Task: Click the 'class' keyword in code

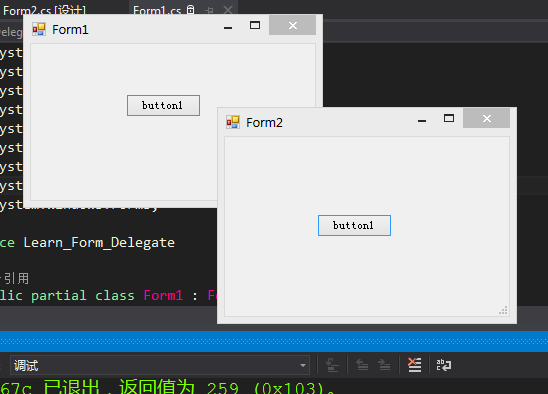Action: point(115,296)
